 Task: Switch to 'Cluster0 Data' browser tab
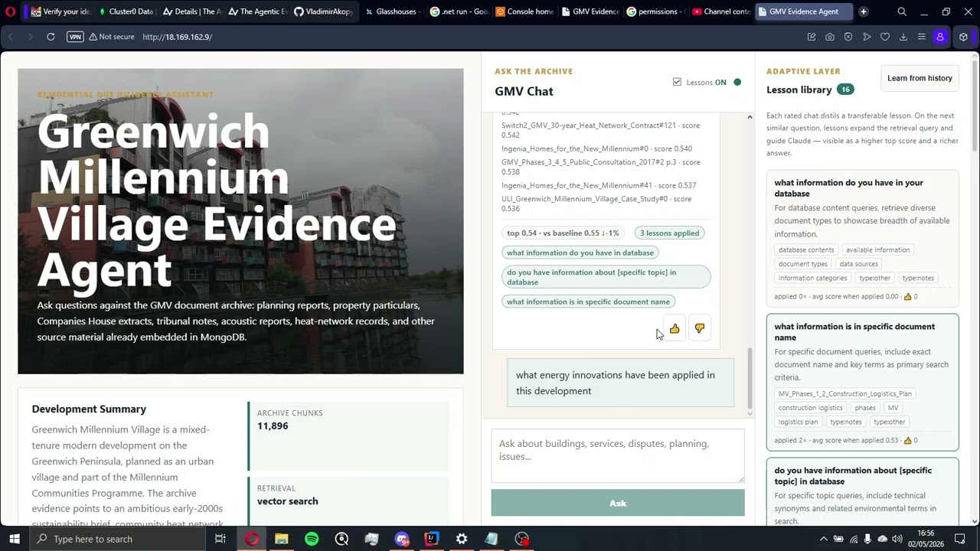point(126,11)
